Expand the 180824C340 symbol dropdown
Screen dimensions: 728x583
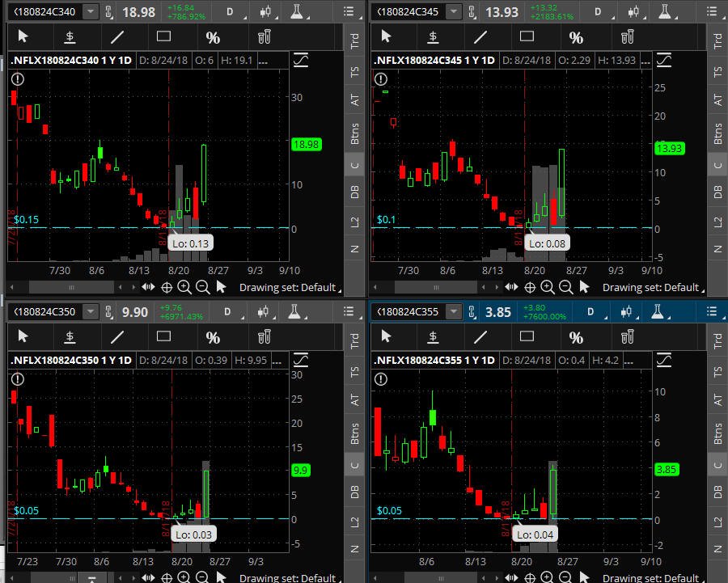[91, 11]
